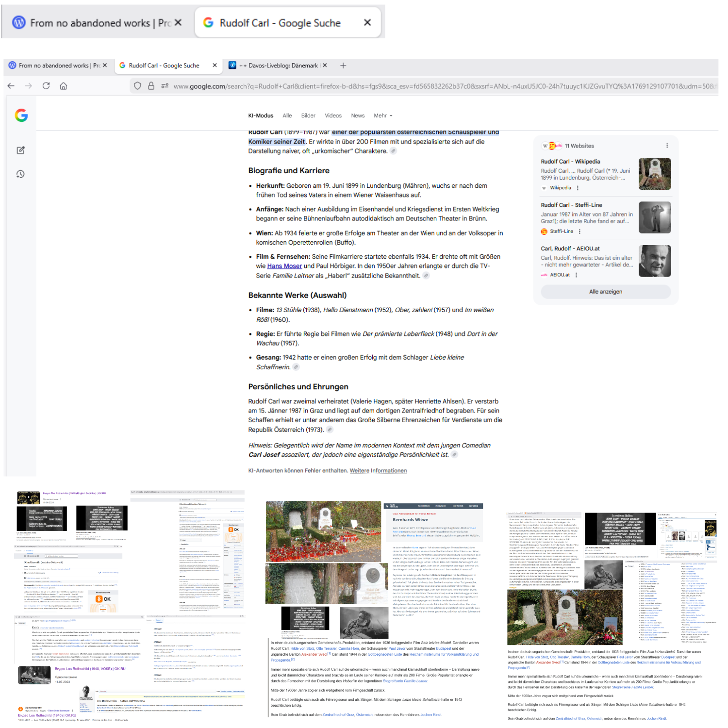The image size is (728, 728).
Task: Expand the Mehr dropdown in search filters
Action: [x=383, y=116]
